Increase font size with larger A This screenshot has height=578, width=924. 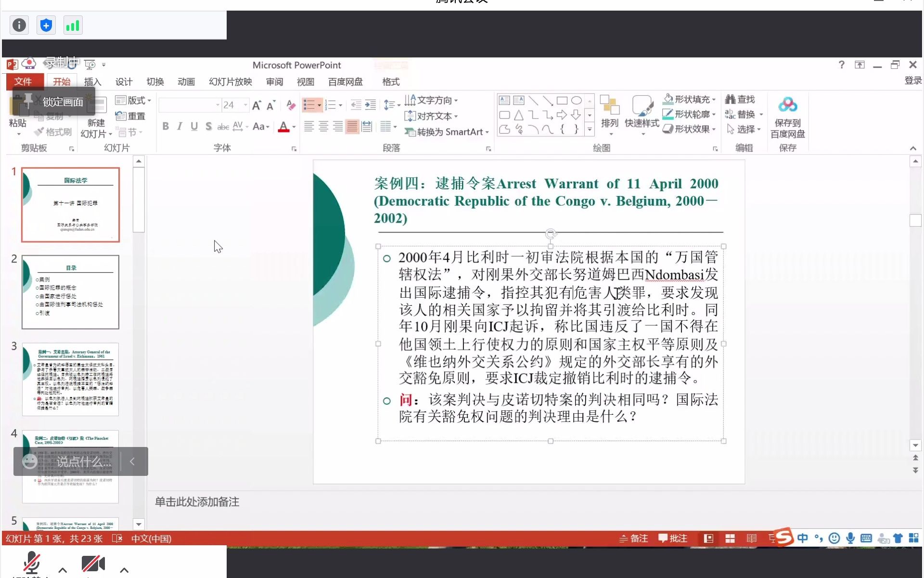click(x=257, y=105)
